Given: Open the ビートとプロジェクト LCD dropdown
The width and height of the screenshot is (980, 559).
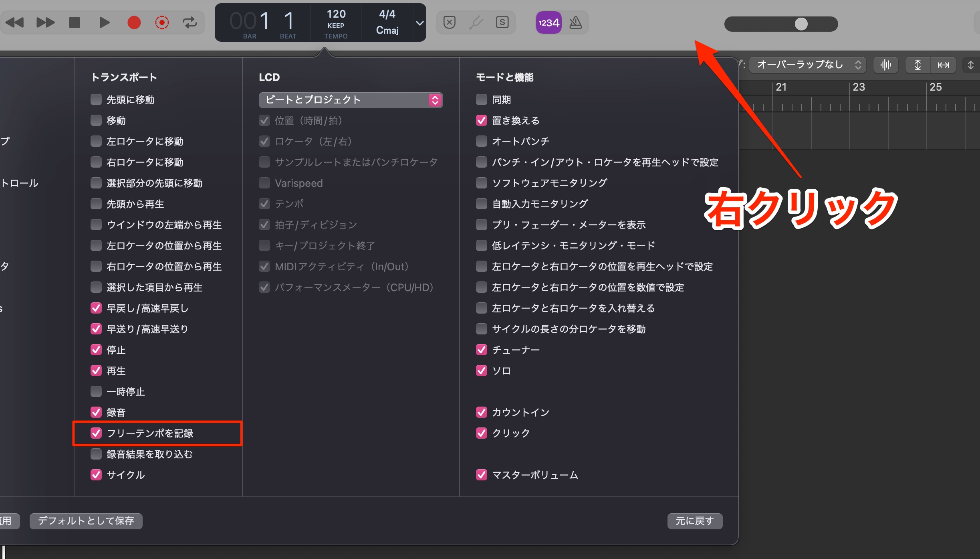Looking at the screenshot, I should 351,100.
